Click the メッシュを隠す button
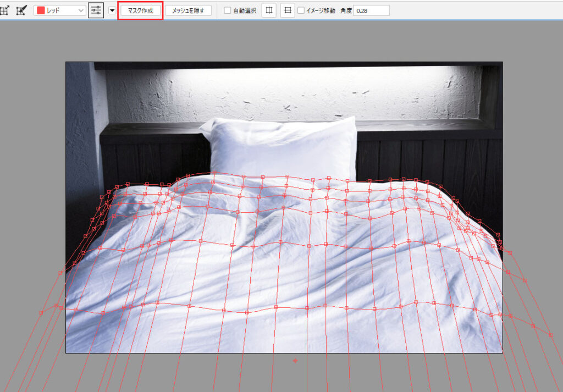Viewport: 563px width, 392px height. pos(188,10)
